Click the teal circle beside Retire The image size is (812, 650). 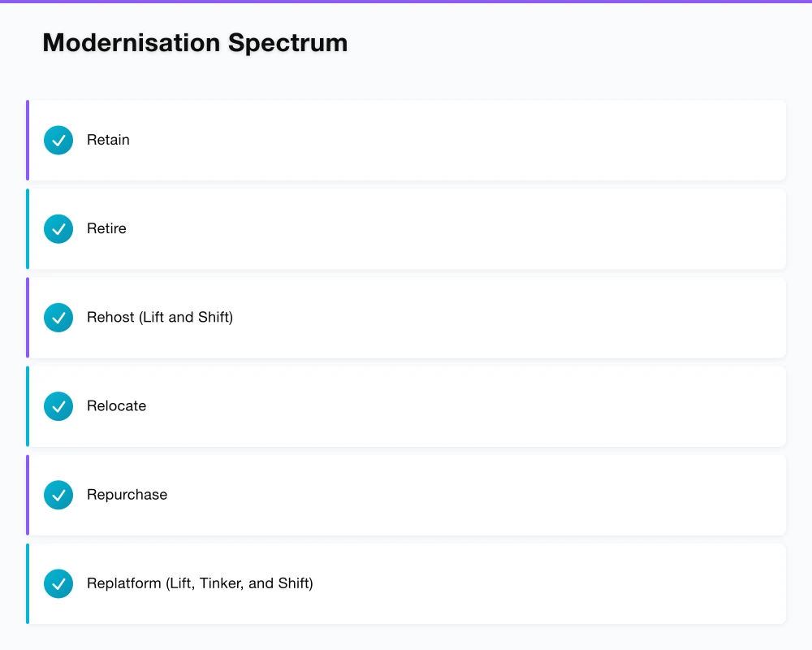(x=58, y=228)
